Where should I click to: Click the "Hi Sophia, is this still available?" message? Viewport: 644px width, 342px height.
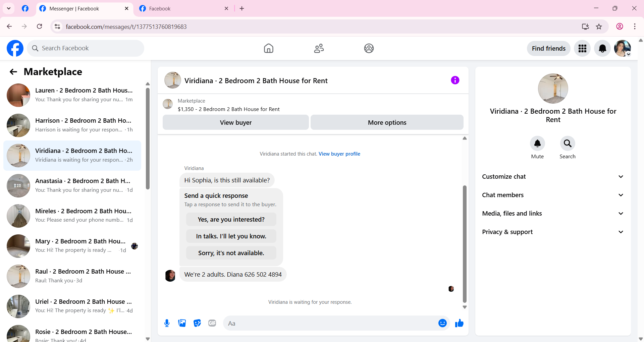[227, 180]
